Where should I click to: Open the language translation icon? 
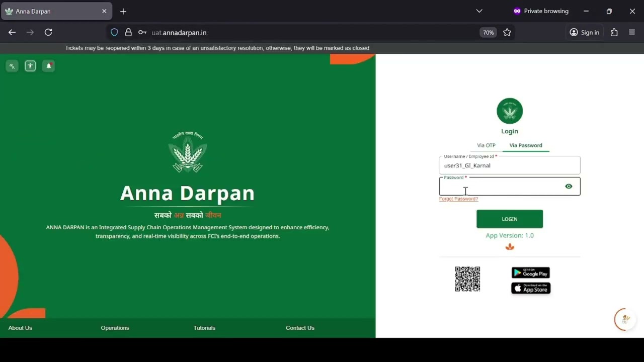12,66
